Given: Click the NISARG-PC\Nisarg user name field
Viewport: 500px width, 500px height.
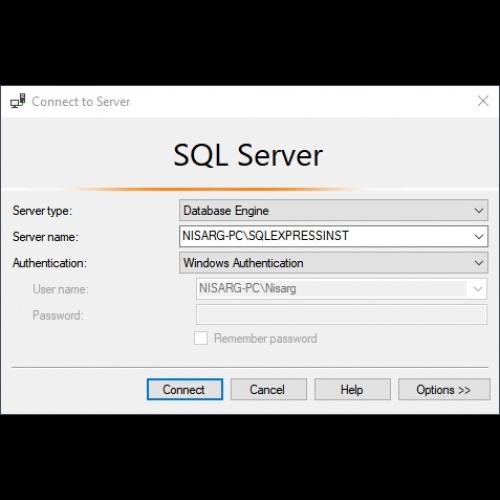Looking at the screenshot, I should (x=341, y=289).
